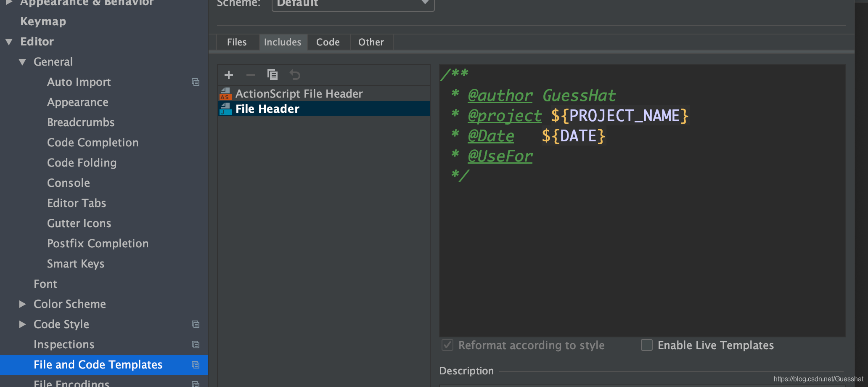Select Smart Keys settings

[x=76, y=264]
